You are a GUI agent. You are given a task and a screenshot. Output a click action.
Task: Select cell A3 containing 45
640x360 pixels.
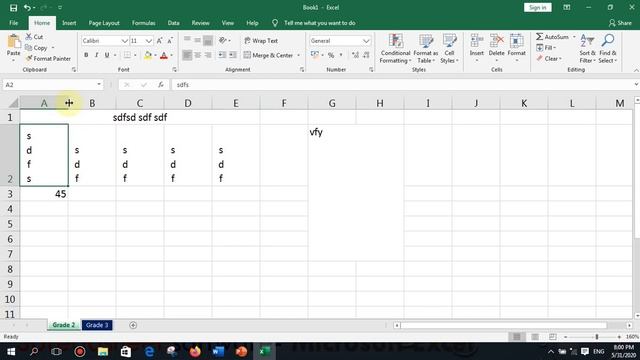pos(44,194)
